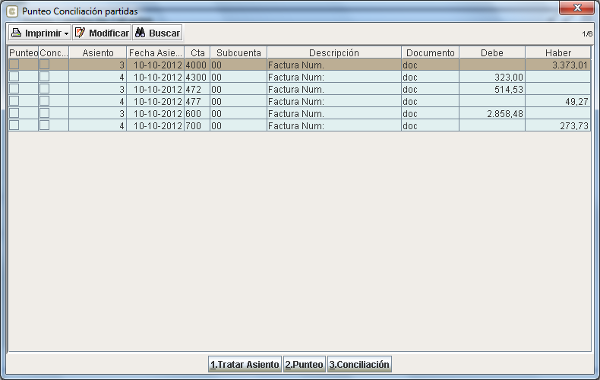The image size is (600, 380).
Task: Click the Conc... column header
Action: pos(54,52)
